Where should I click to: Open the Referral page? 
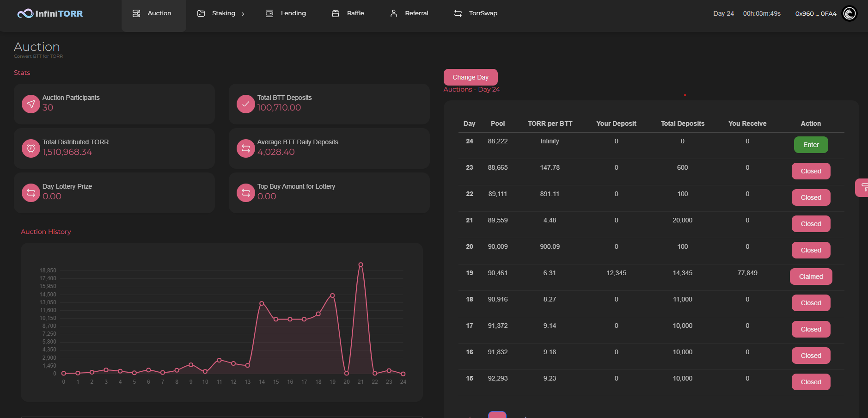click(x=409, y=13)
